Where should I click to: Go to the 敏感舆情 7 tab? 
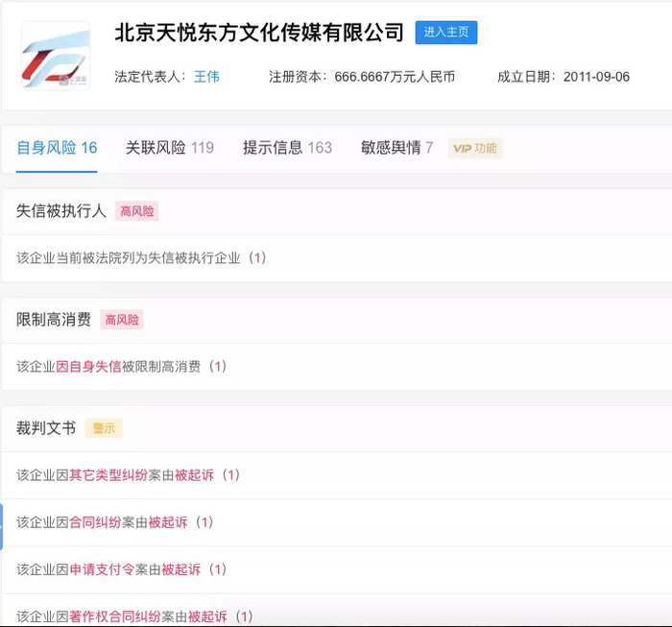396,148
